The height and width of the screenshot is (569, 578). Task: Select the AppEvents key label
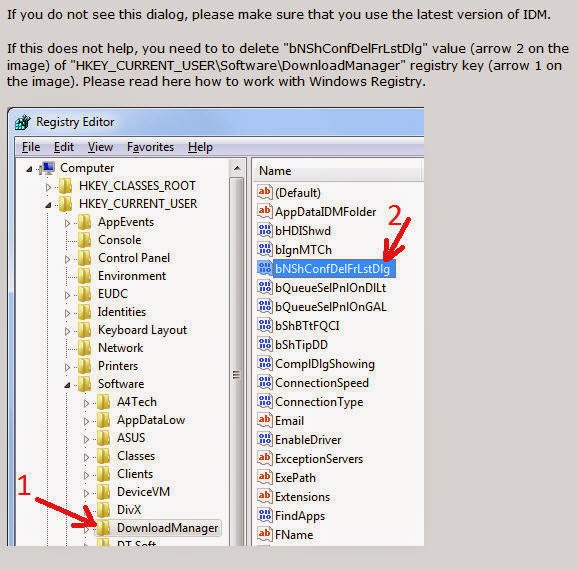[126, 222]
